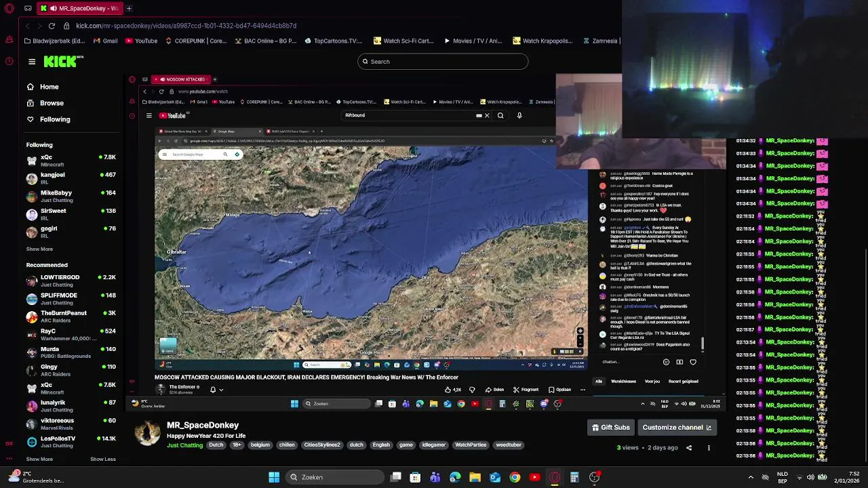Open LOWTIERGOD's recommended channel
Image resolution: width=868 pixels, height=488 pixels.
click(x=71, y=281)
